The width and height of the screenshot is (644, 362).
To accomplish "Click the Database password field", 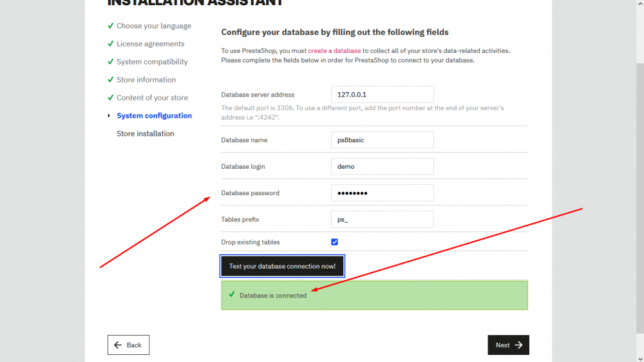I will pyautogui.click(x=382, y=193).
